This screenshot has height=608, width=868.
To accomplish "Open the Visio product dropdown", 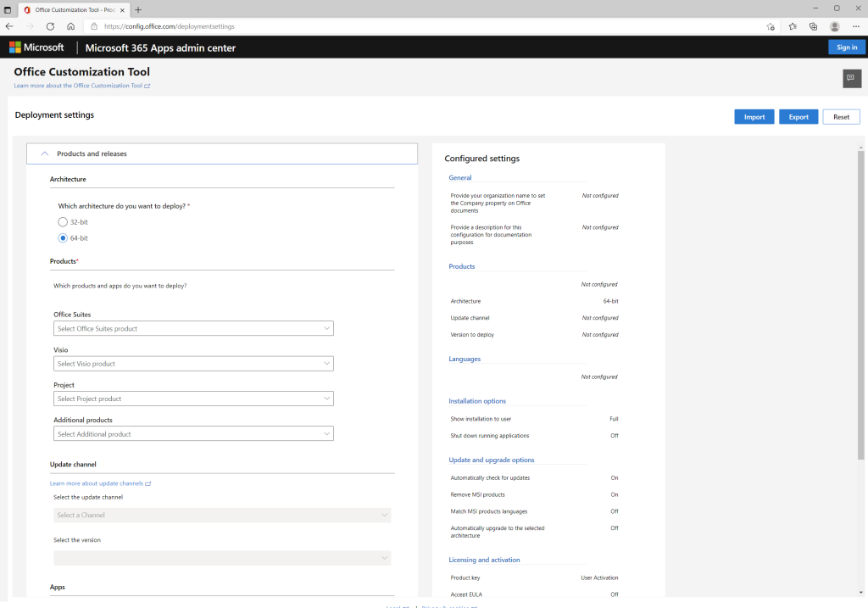I will [193, 363].
